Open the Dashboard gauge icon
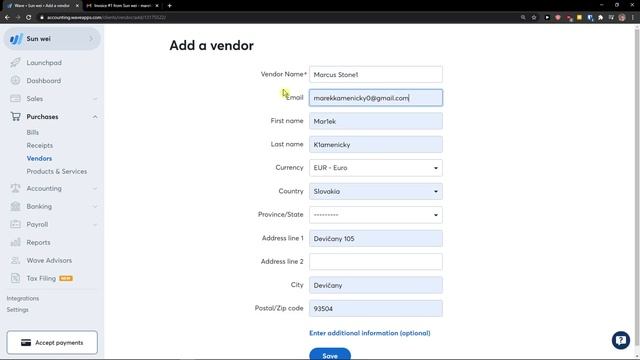 pyautogui.click(x=16, y=80)
